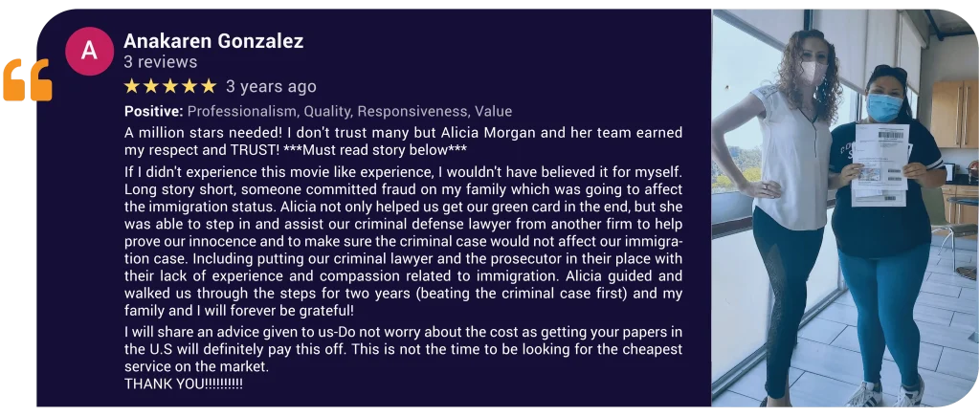This screenshot has height=416, width=980.
Task: Click the "A million stars needed!" opening paragraph
Action: [x=403, y=141]
